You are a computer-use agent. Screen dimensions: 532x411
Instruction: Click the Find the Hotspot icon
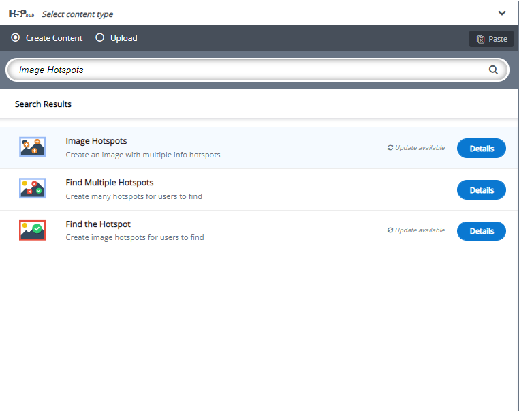tap(33, 230)
